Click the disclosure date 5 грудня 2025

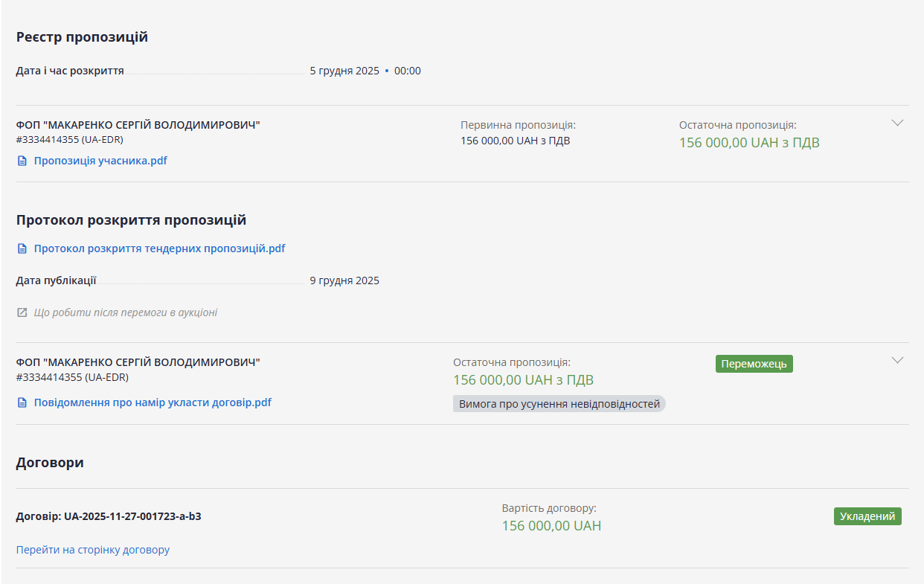pos(344,71)
